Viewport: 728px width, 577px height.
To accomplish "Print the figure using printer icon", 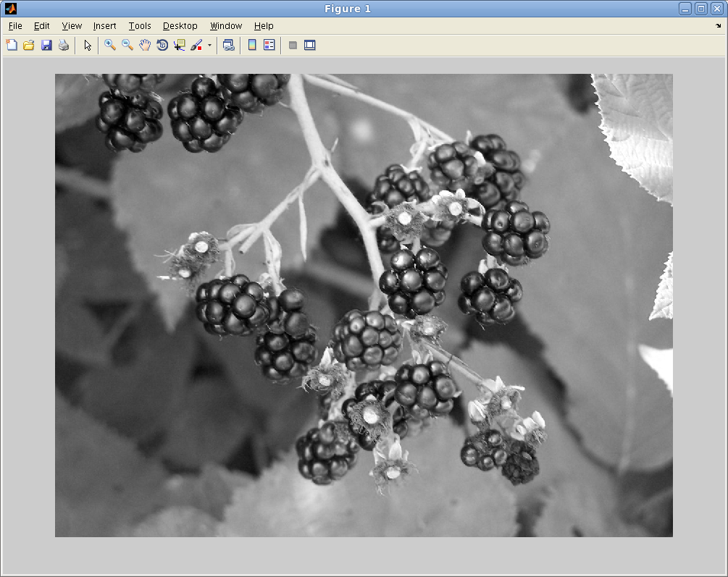I will [64, 45].
